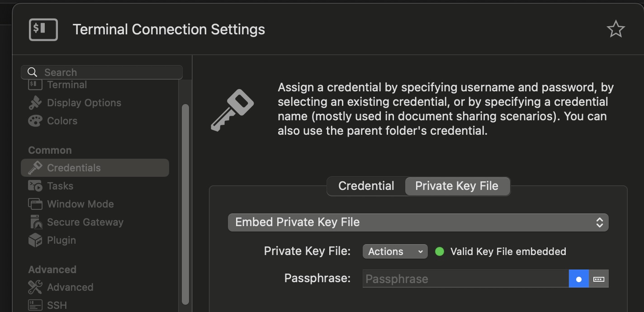
Task: Click the Tasks icon in sidebar
Action: [35, 186]
